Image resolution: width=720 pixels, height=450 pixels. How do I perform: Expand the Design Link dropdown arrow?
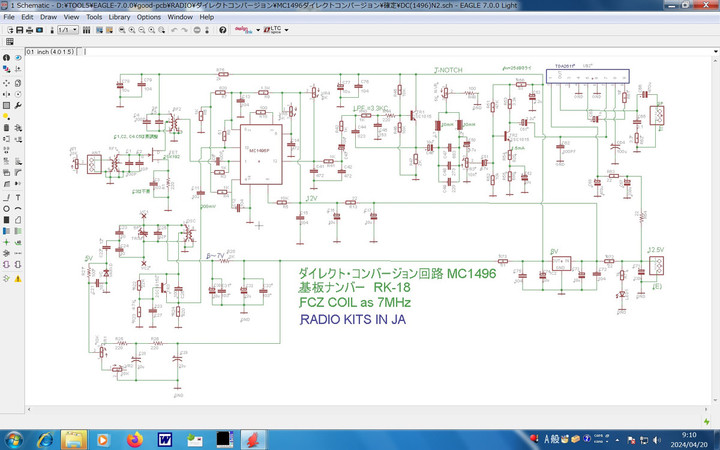click(x=258, y=30)
